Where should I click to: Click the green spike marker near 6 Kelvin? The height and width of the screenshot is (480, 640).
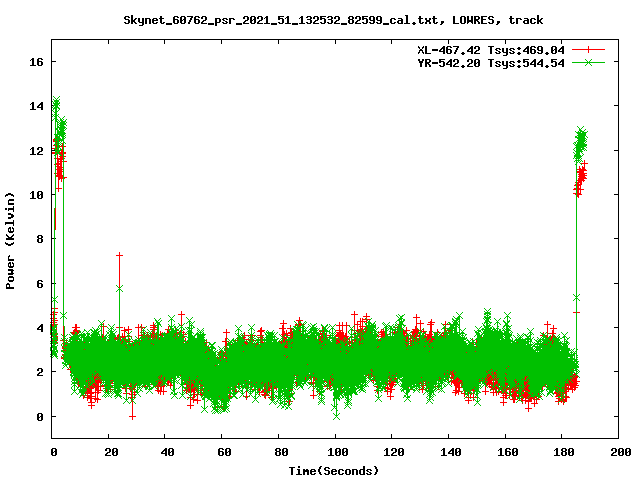coord(119,289)
